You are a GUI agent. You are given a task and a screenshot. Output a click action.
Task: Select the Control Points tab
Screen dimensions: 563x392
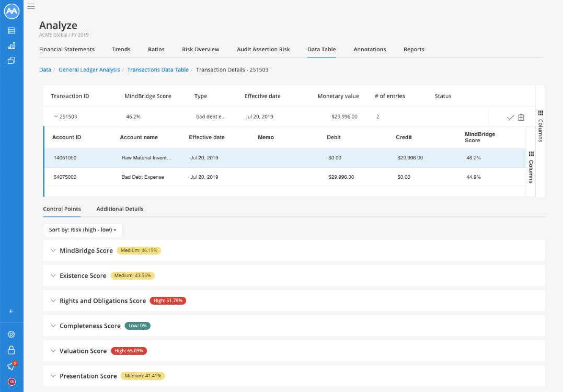pyautogui.click(x=62, y=209)
